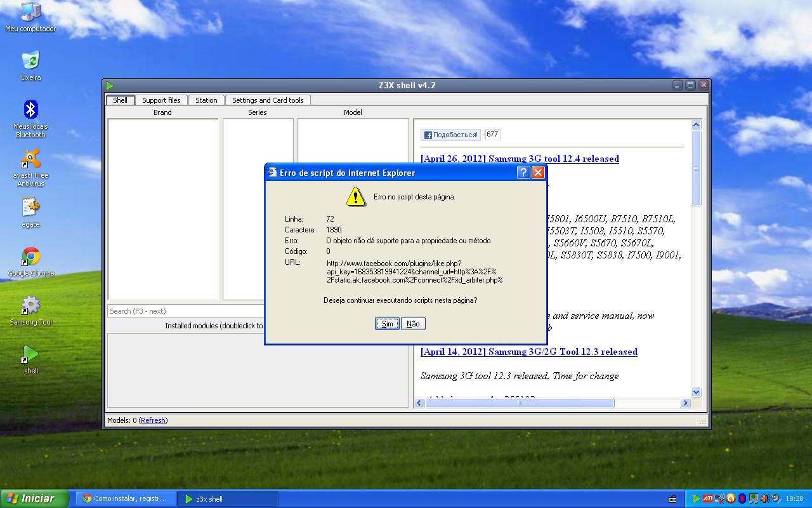Click the news pane vertical scrollbar thumb
The width and height of the screenshot is (812, 508).
coord(696,168)
